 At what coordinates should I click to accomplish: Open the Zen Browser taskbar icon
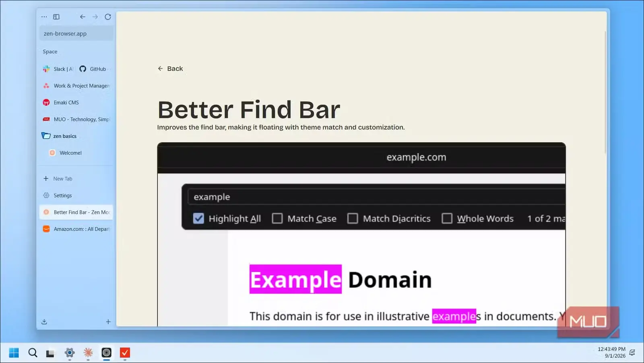tap(107, 353)
